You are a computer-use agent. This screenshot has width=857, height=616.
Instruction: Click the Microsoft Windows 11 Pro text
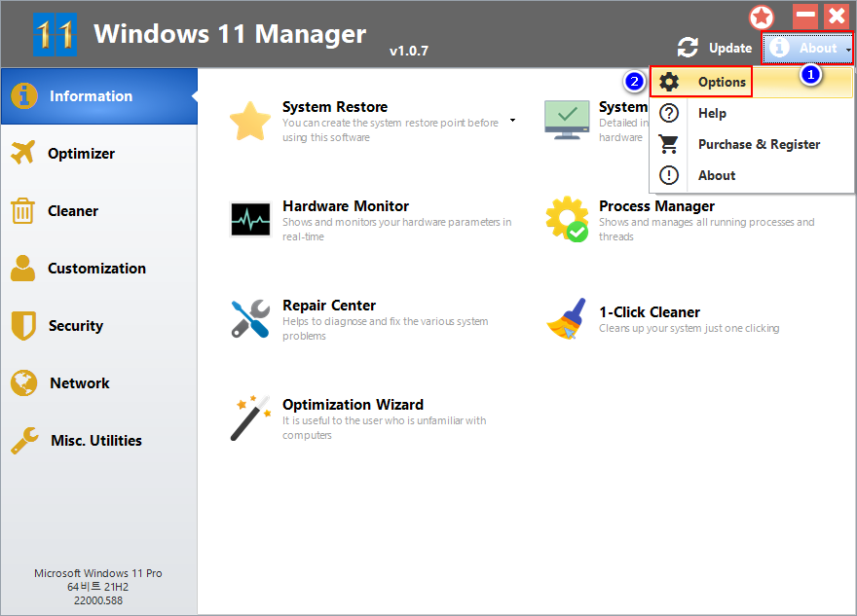(x=98, y=573)
